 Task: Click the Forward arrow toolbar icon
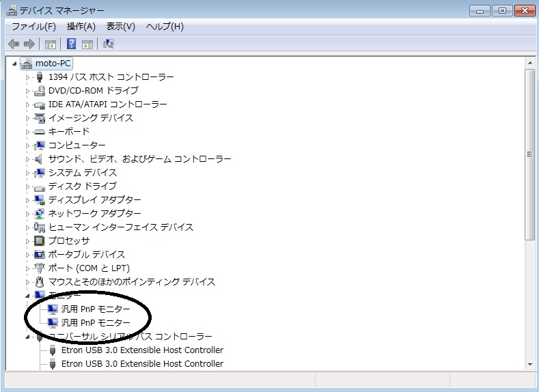coord(29,44)
